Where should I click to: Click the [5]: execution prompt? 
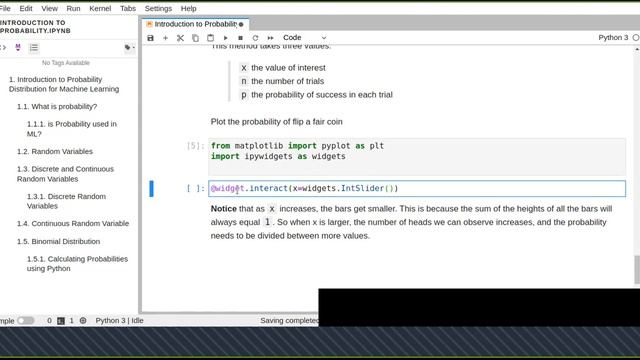tap(196, 146)
